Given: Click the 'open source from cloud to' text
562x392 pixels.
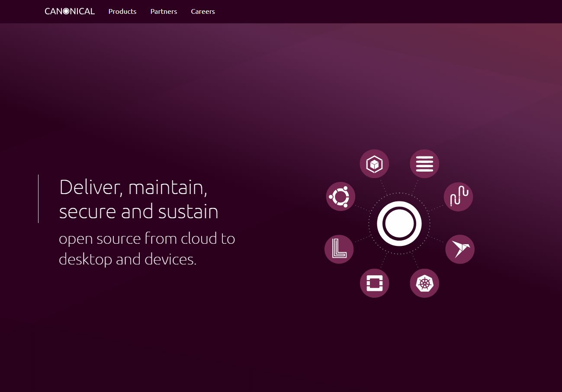Looking at the screenshot, I should point(147,239).
